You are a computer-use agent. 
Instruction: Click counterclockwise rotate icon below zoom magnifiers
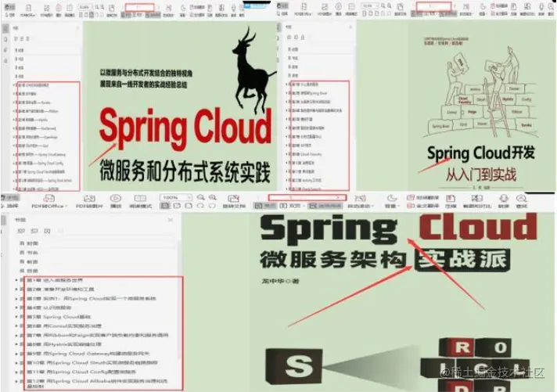point(201,206)
